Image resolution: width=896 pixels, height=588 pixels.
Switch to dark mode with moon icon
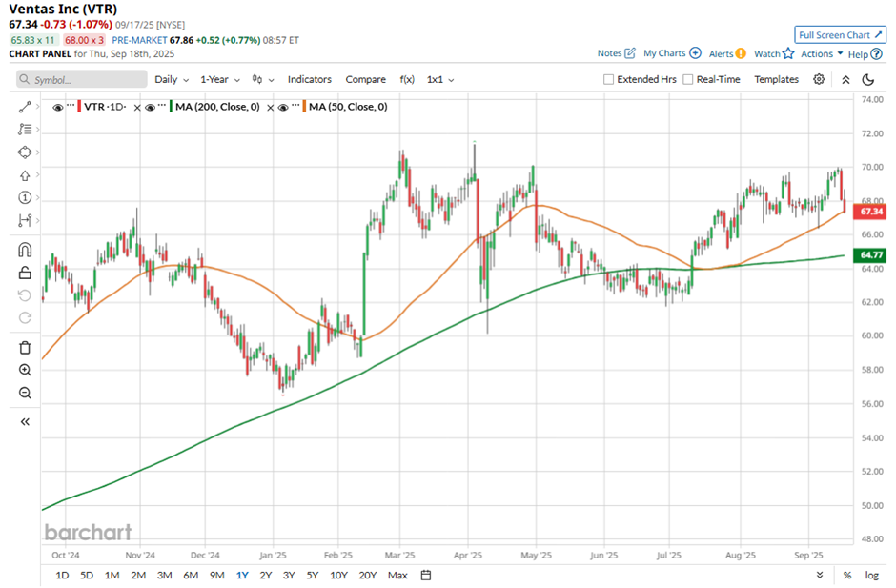(x=868, y=79)
